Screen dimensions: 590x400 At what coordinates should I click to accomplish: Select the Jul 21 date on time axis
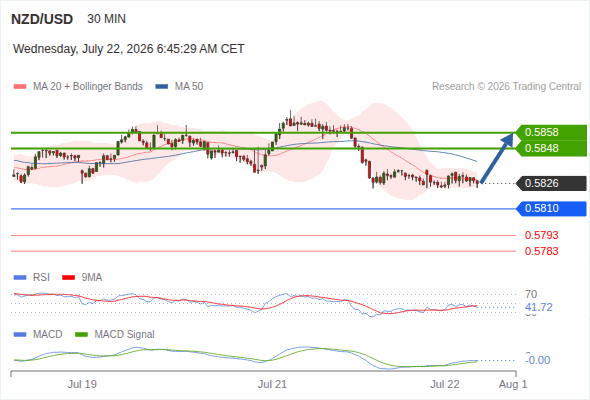click(x=272, y=384)
